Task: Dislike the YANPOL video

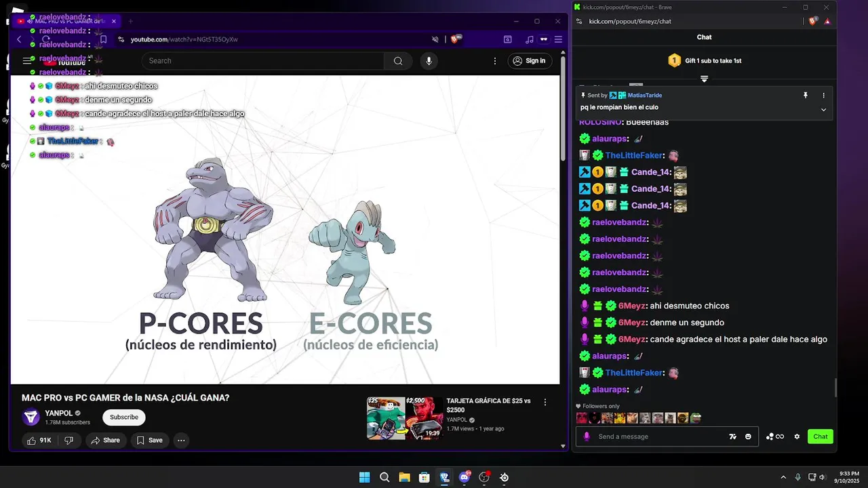Action: click(68, 441)
